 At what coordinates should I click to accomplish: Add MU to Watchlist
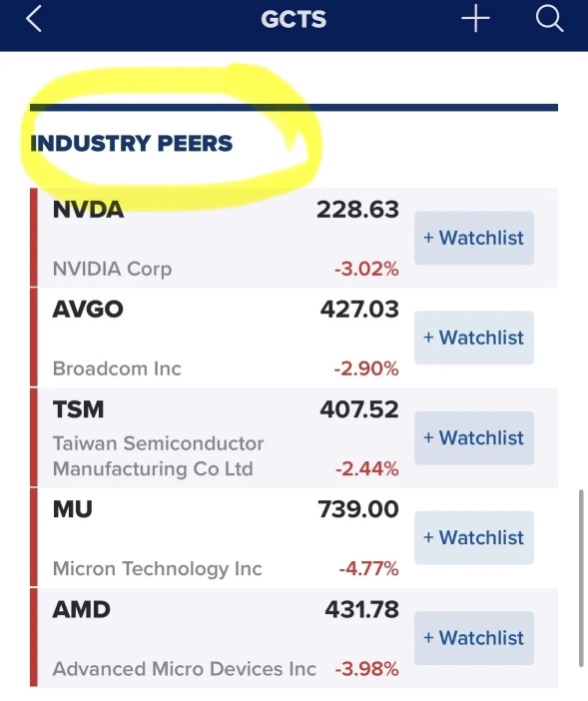(474, 537)
